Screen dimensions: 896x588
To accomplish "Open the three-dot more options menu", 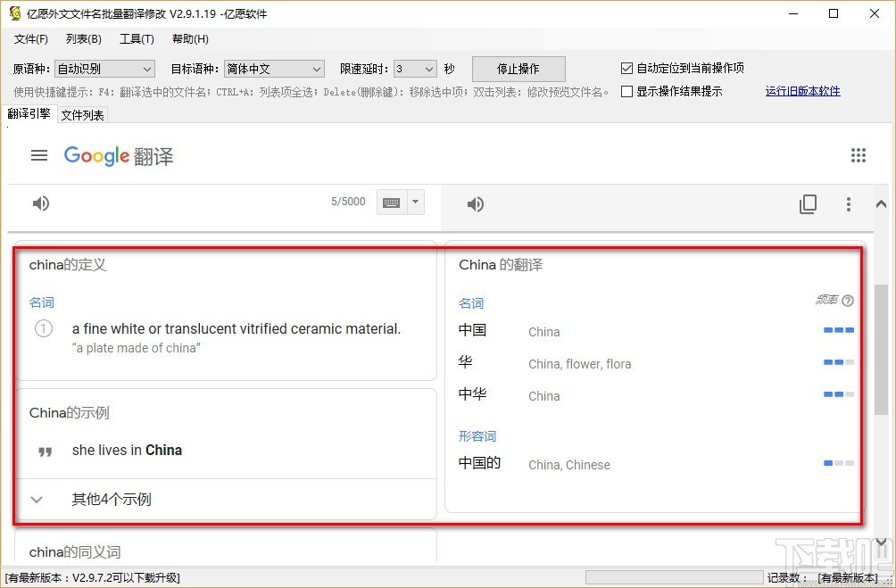I will point(849,204).
